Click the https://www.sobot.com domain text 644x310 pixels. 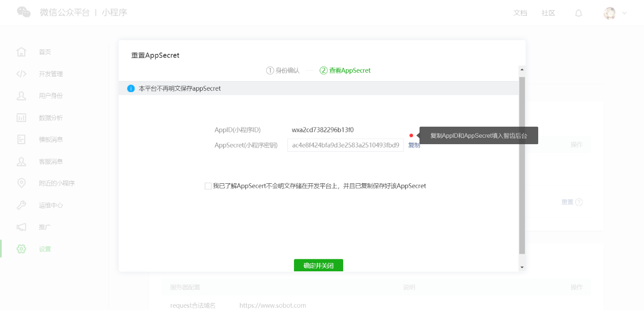[273, 305]
